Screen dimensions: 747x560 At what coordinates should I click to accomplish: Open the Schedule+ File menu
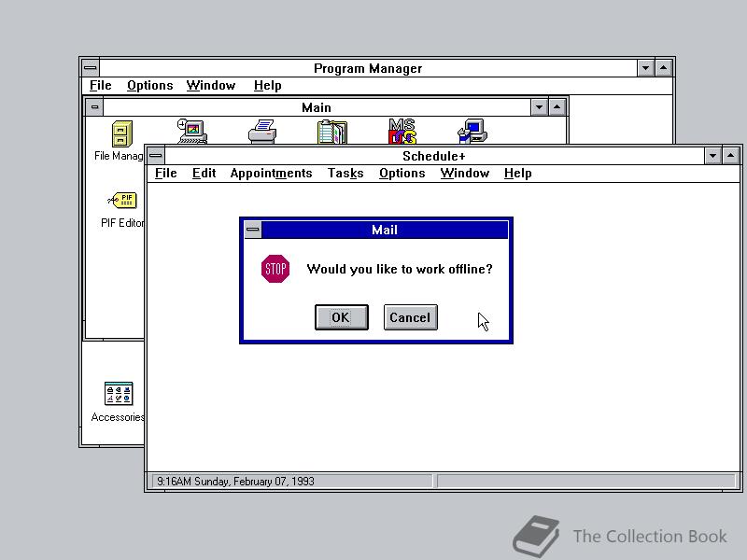tap(166, 173)
